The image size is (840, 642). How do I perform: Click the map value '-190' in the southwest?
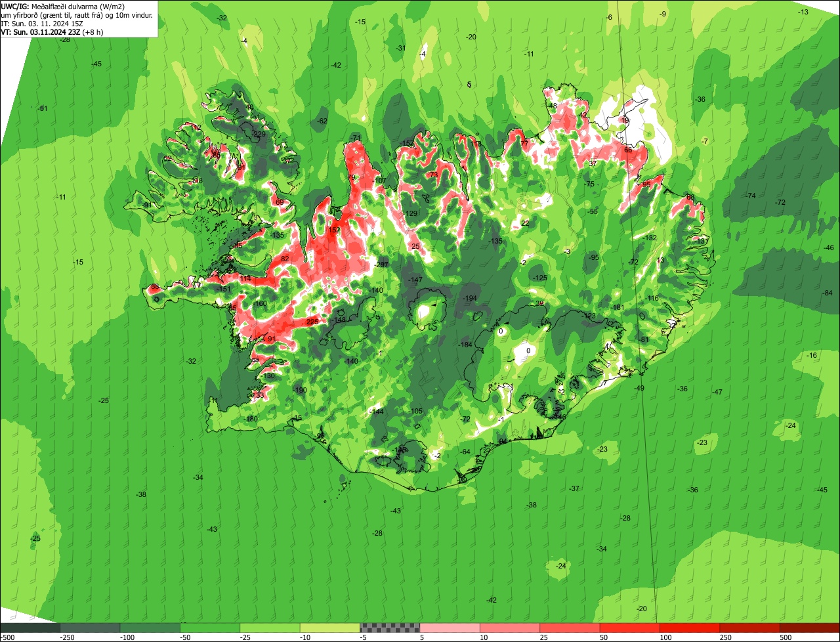point(300,390)
